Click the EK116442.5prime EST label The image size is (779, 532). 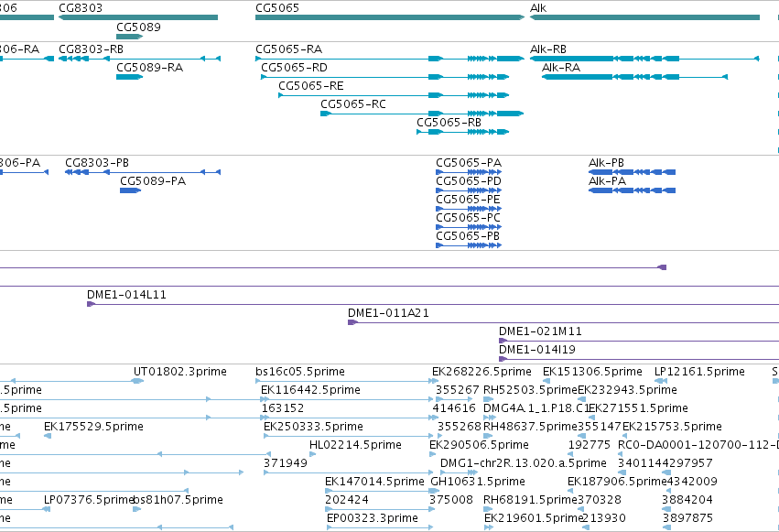[x=310, y=390]
